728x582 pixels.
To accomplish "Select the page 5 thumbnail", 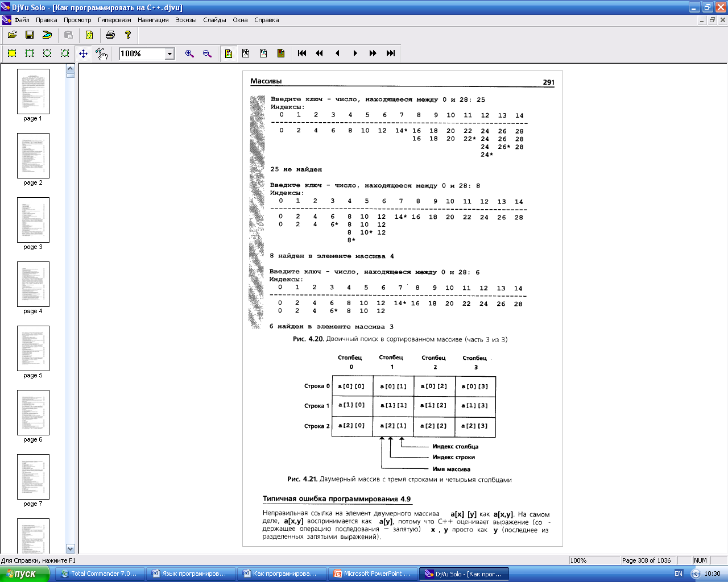I will [x=33, y=348].
